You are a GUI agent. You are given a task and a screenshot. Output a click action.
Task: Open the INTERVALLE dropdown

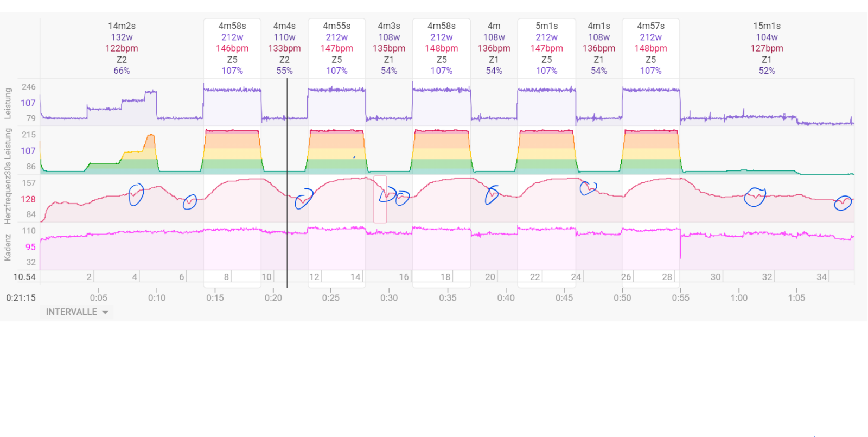77,312
